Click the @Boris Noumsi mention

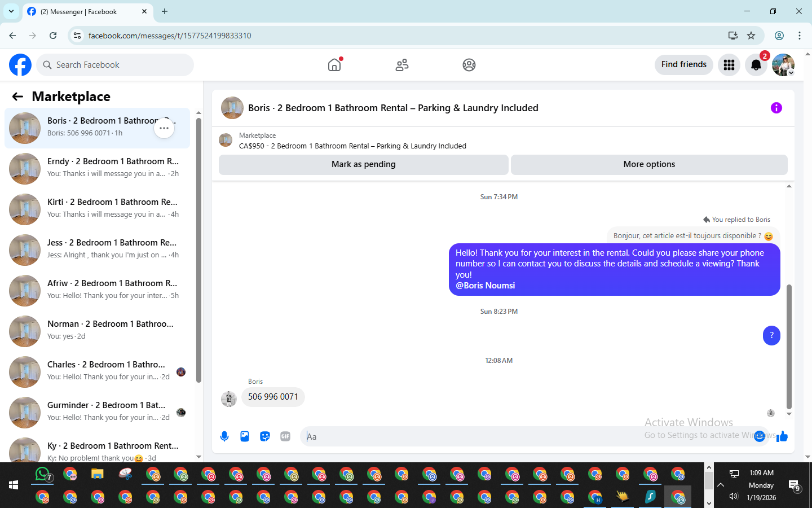click(x=486, y=286)
